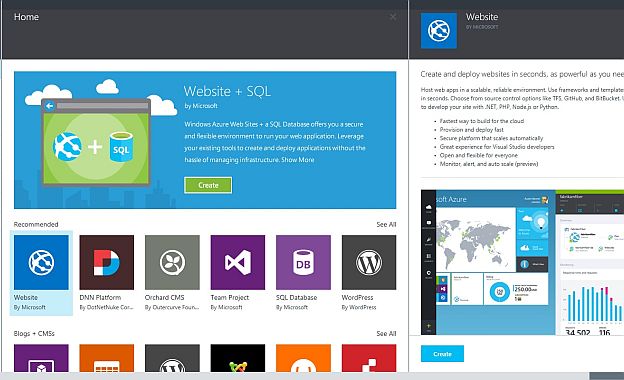Click the orange grid tile in Blogs + CMSs
Screen dimensions: 624x380
coord(107,358)
